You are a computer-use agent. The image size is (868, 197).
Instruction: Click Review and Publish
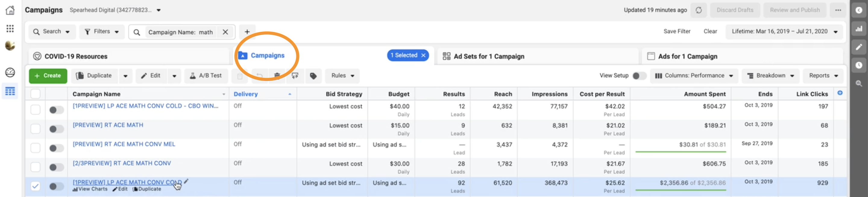pos(794,10)
